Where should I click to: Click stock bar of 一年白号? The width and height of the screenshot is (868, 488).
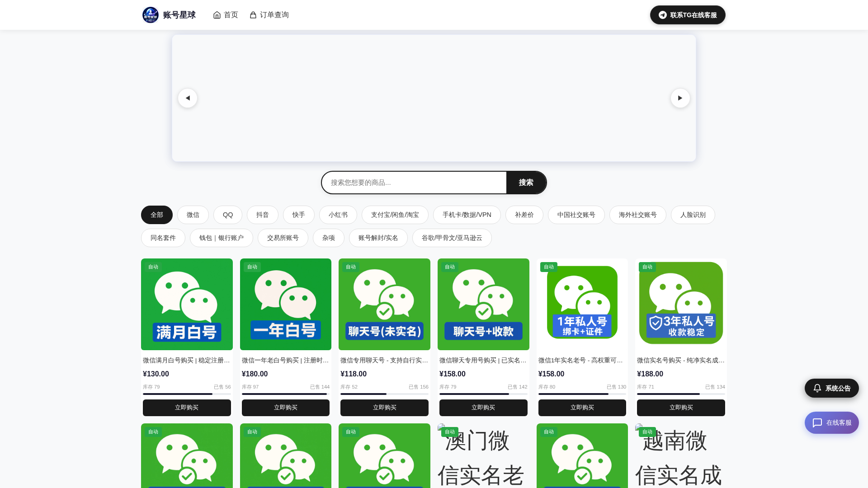286,394
